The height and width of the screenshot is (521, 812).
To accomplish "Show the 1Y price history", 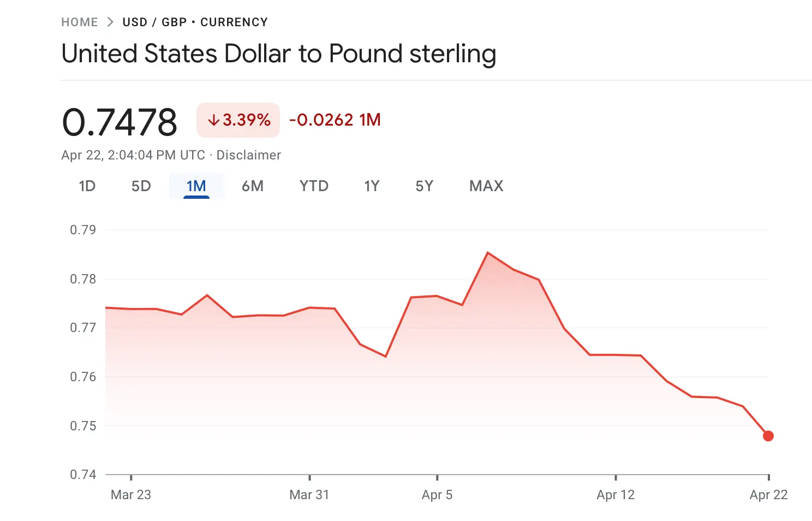I will coord(372,186).
